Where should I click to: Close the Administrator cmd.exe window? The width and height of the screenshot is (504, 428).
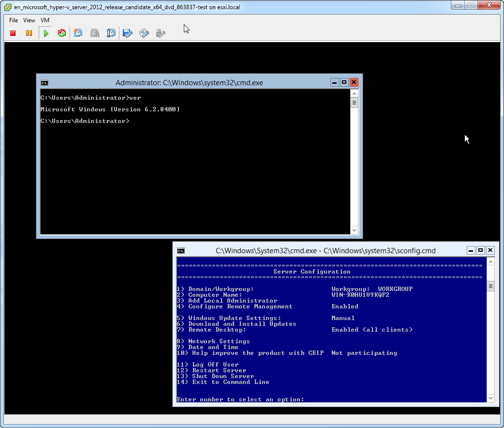coord(354,82)
